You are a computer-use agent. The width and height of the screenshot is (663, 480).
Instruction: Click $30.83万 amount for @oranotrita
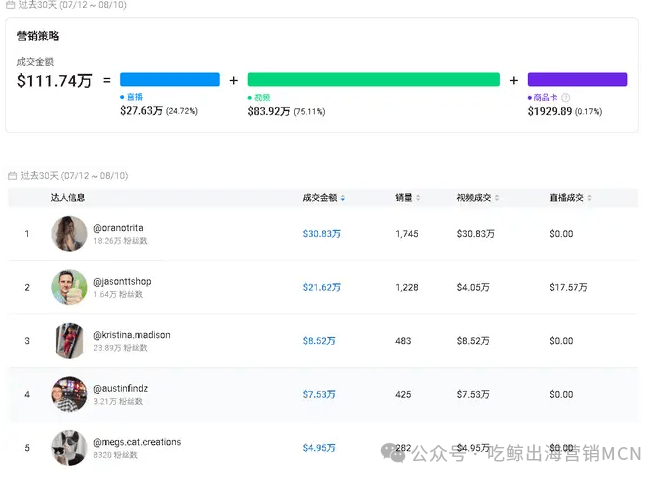tap(321, 234)
